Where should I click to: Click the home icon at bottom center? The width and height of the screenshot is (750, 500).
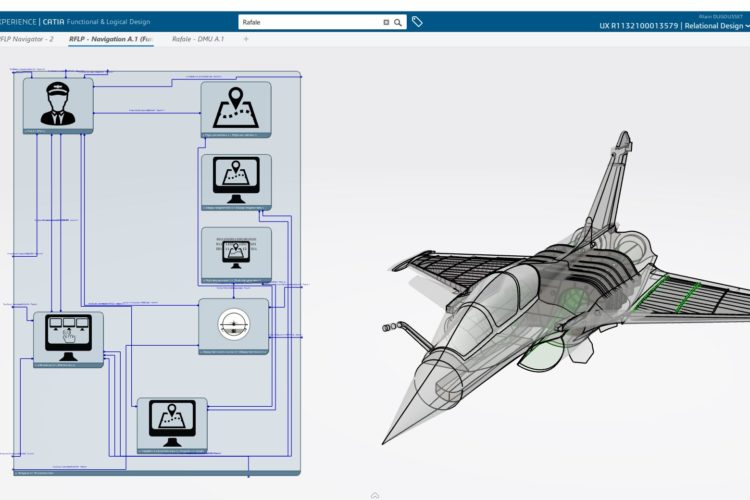coord(375,496)
